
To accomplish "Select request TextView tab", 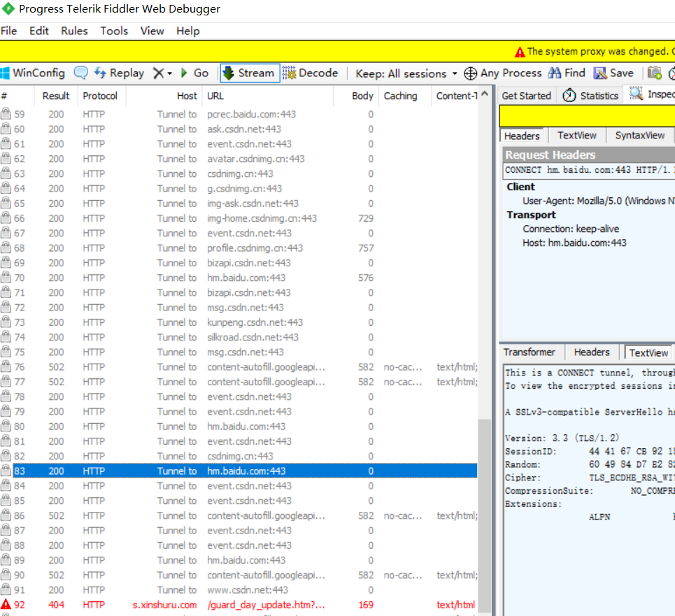I will pos(577,136).
